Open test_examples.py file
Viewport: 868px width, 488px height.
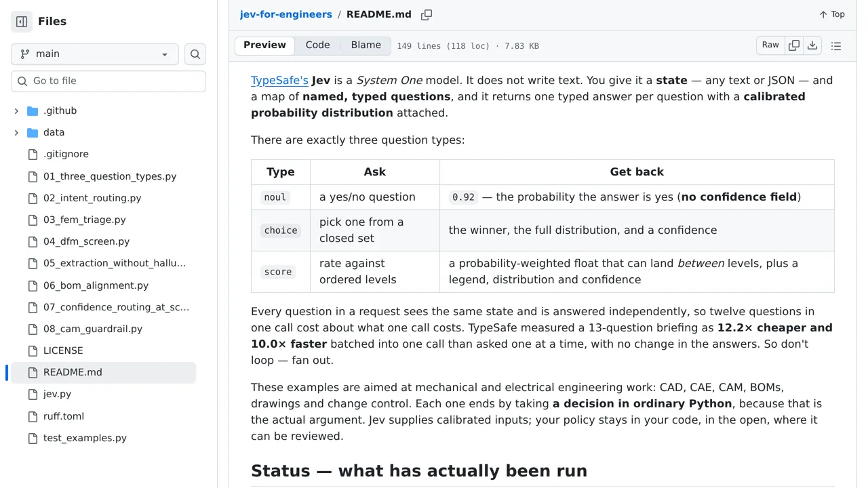(85, 438)
